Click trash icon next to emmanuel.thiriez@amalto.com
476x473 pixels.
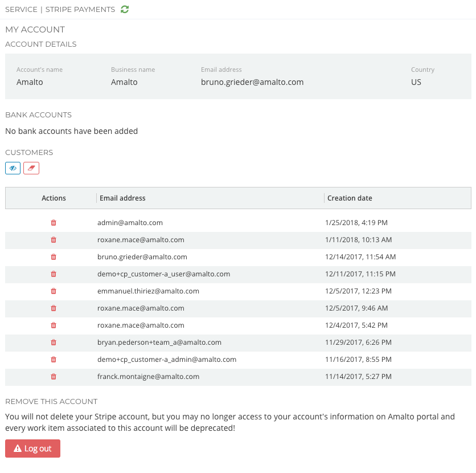point(54,291)
